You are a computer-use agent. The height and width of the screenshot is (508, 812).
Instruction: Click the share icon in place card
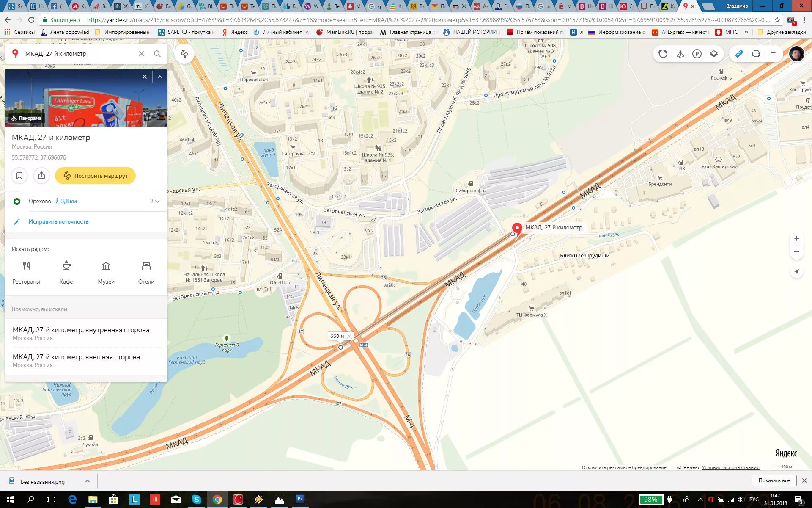coord(41,176)
